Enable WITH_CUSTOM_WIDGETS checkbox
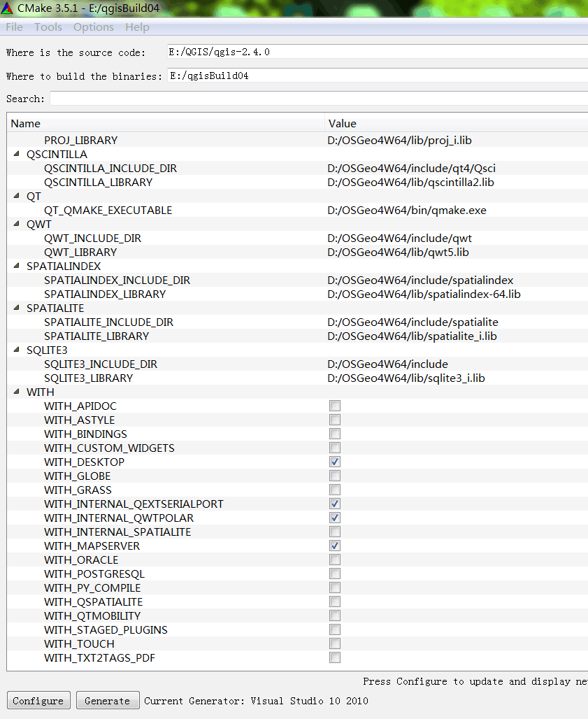This screenshot has height=719, width=588. click(x=335, y=448)
